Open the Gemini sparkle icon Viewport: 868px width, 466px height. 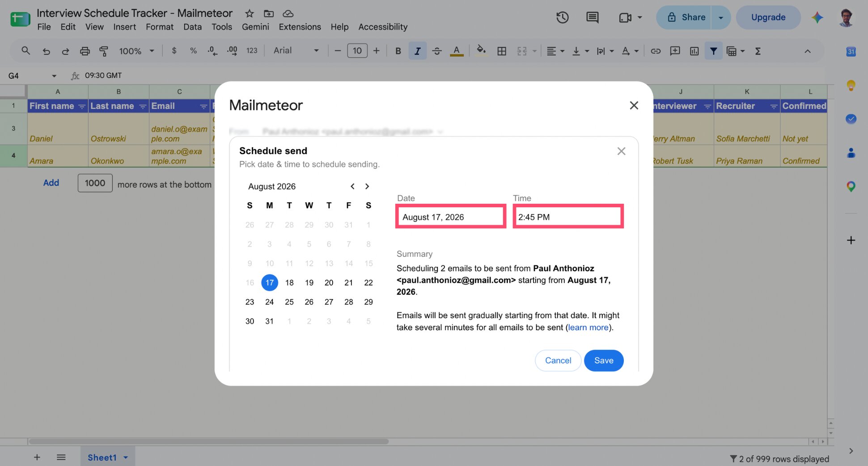817,17
